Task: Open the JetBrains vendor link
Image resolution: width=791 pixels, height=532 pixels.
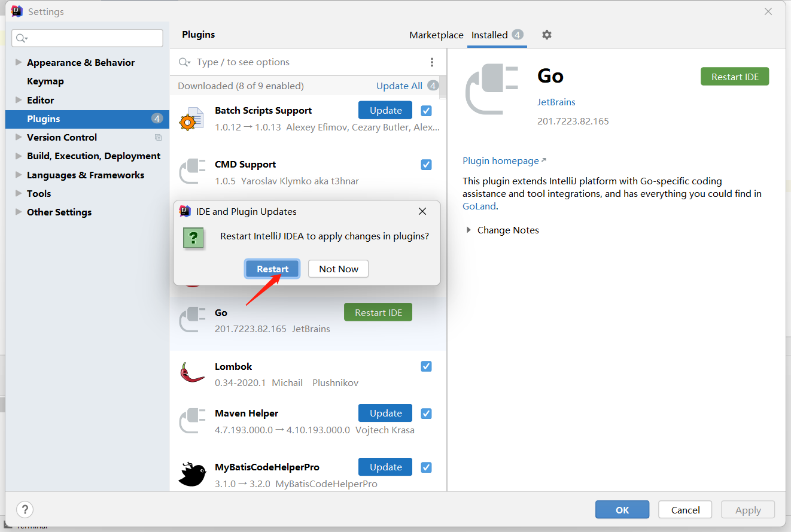Action: pos(556,102)
